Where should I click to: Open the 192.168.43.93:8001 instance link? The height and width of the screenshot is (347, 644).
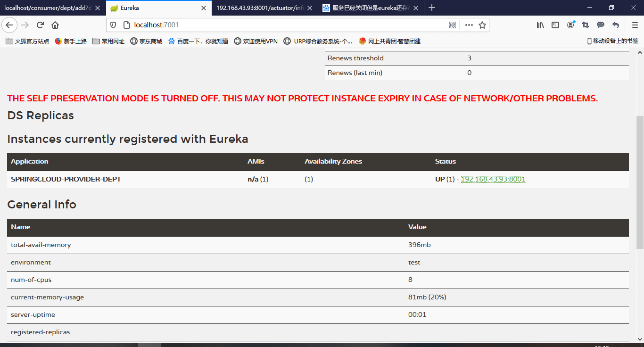point(493,179)
